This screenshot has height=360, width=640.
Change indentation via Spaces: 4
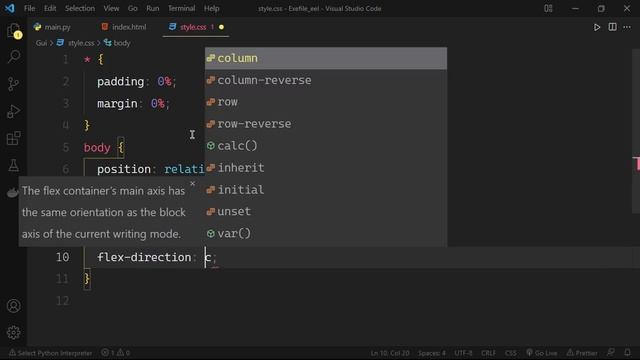(x=431, y=353)
